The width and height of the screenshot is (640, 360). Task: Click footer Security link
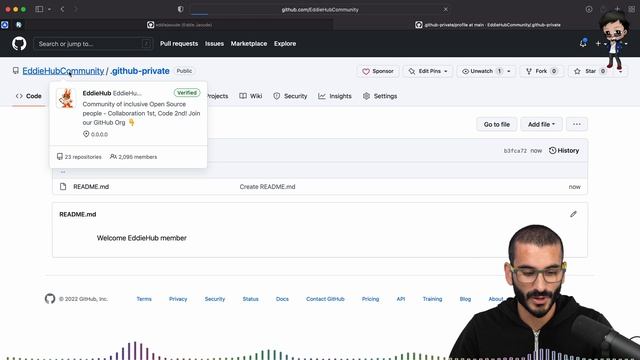pyautogui.click(x=215, y=299)
